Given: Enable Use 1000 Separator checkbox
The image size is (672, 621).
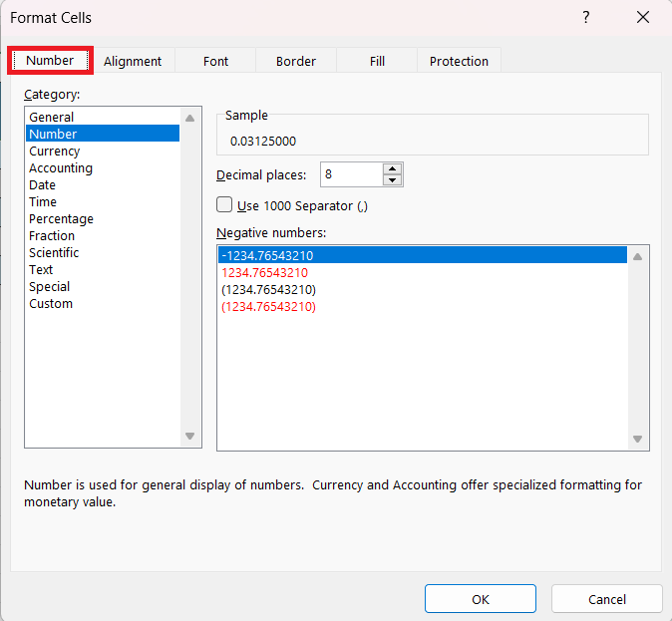Looking at the screenshot, I should coord(224,205).
